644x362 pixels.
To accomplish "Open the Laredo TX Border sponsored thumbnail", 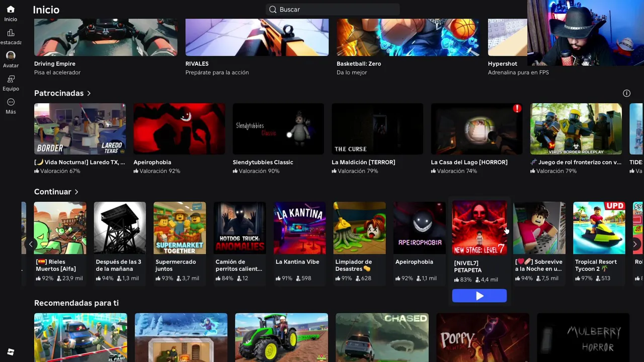I will [80, 129].
